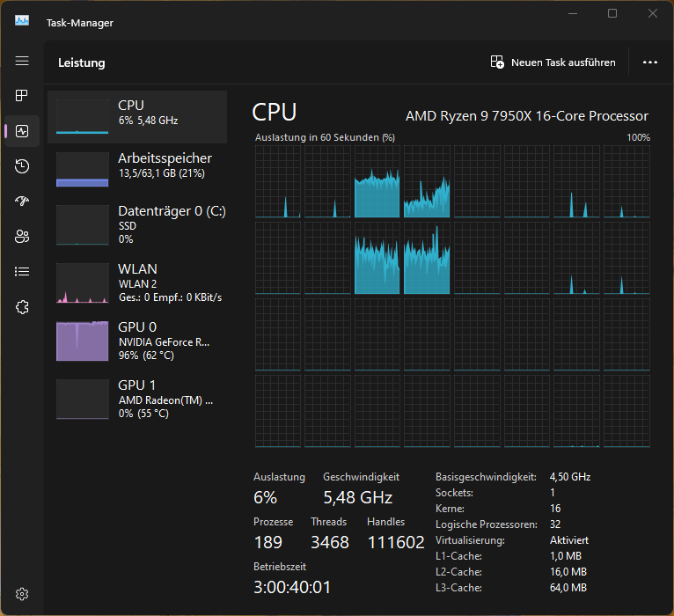
Task: Open Task Manager settings gear
Action: click(x=22, y=594)
